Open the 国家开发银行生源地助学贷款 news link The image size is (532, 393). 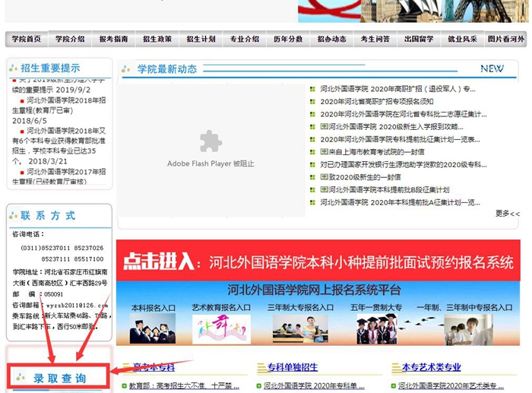tap(404, 165)
